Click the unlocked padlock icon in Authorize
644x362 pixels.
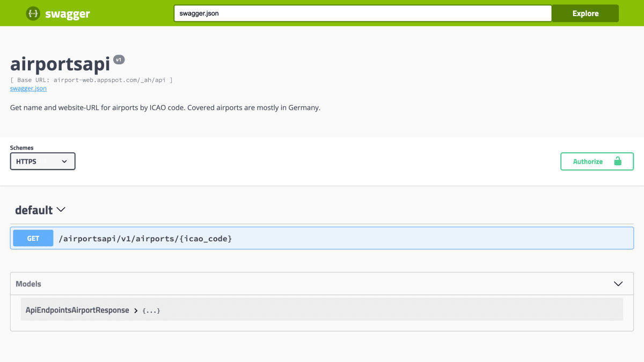click(617, 161)
